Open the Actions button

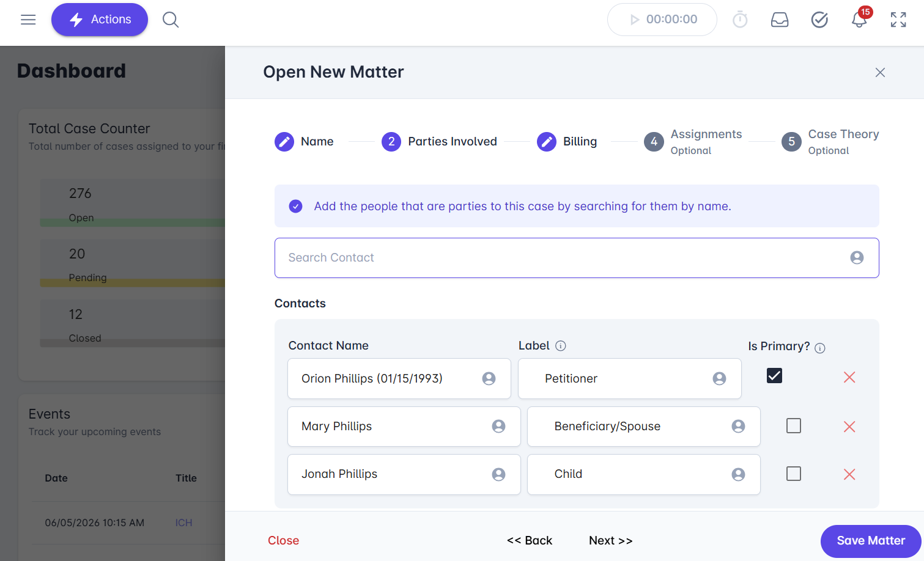[x=100, y=20]
